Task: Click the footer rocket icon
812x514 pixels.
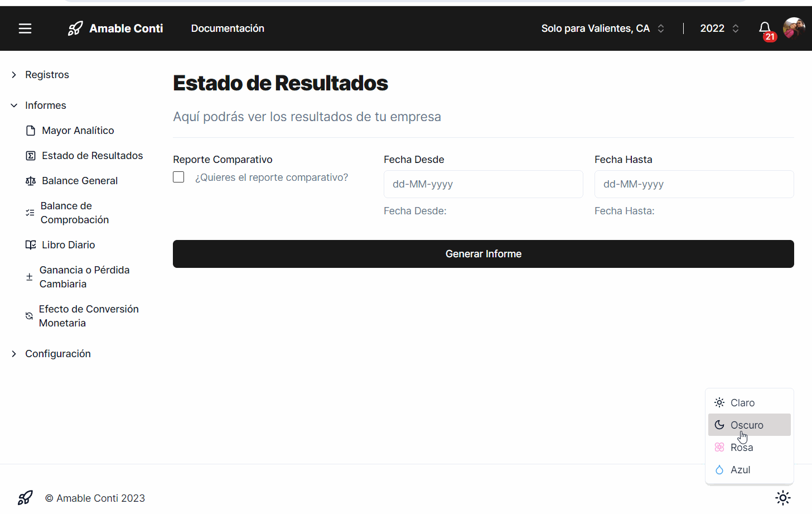Action: click(25, 498)
